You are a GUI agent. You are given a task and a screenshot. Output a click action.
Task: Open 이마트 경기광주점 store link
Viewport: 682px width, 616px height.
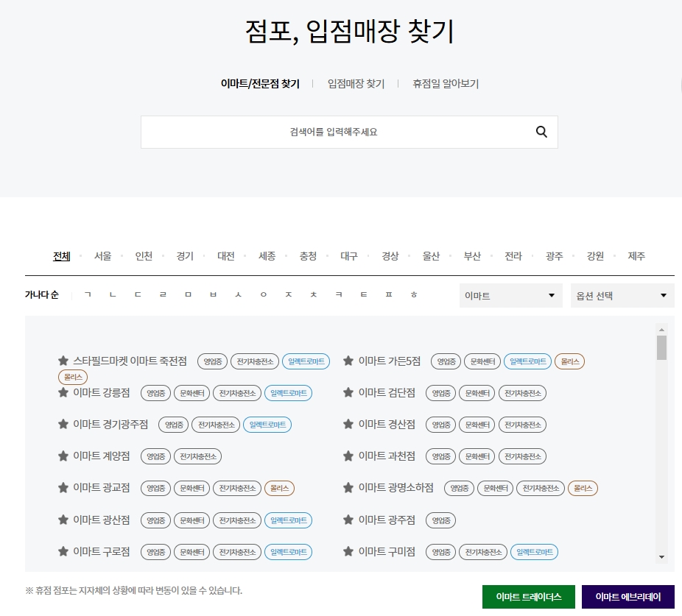pos(110,424)
